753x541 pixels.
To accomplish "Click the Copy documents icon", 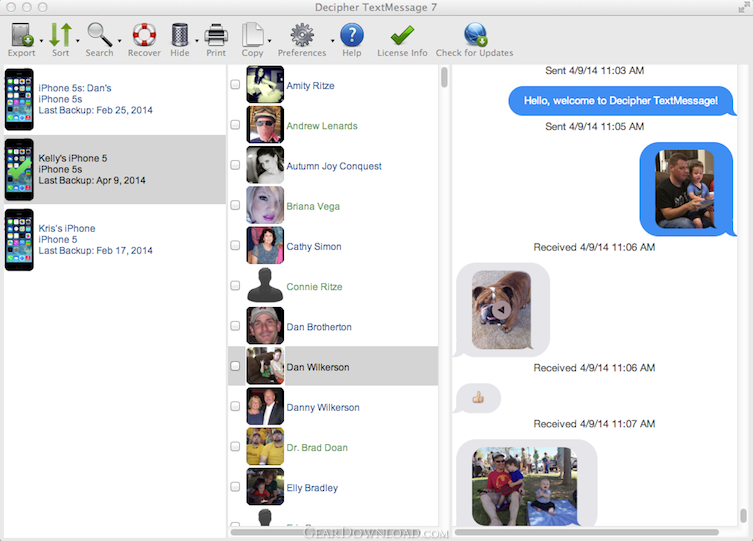I will pos(253,35).
